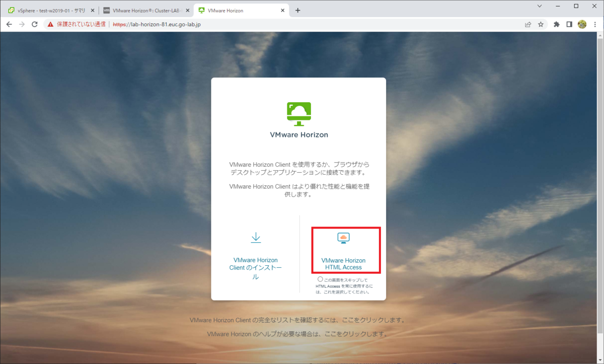Image resolution: width=604 pixels, height=364 pixels.
Task: Bookmark this page with star icon
Action: [x=541, y=24]
